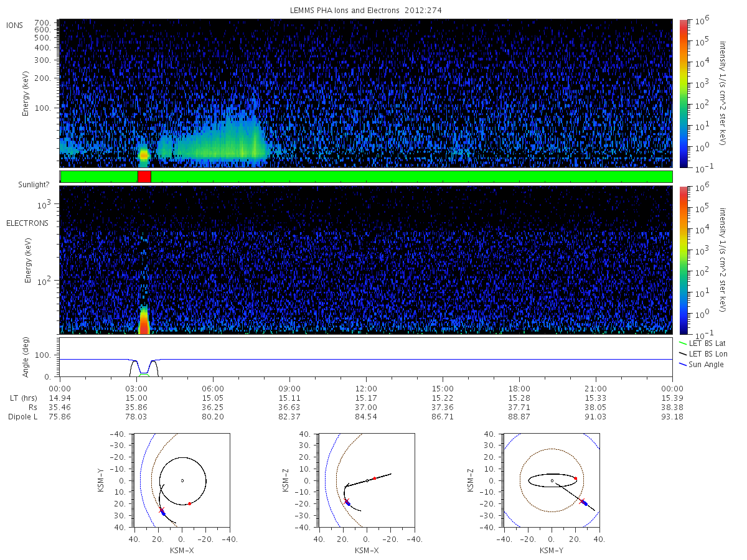Click the 21:00 time axis label
The height and width of the screenshot is (560, 747).
pyautogui.click(x=596, y=388)
